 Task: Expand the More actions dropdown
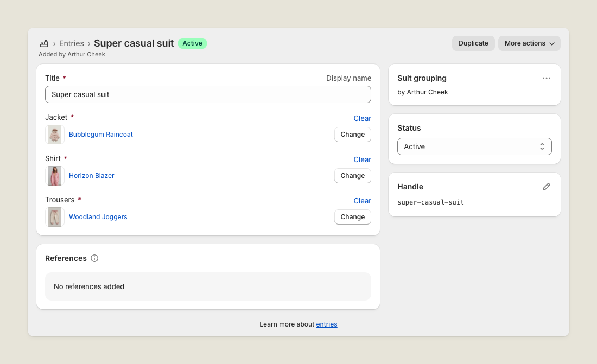[x=529, y=43]
